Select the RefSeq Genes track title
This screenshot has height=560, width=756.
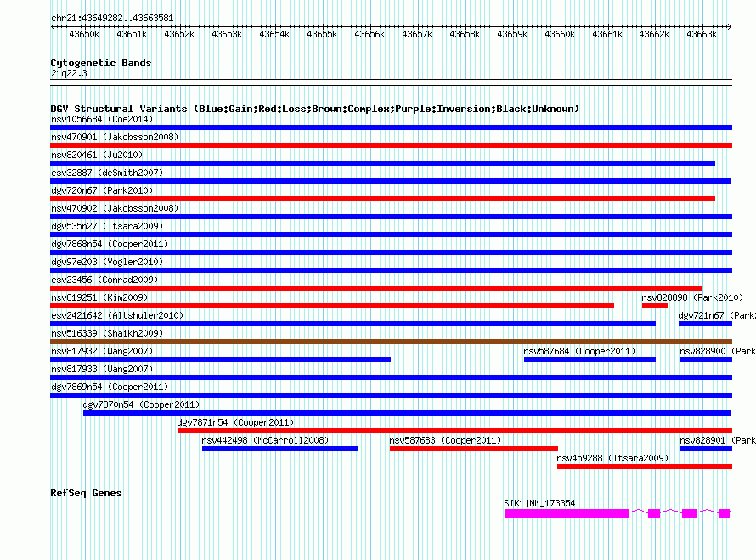[86, 493]
